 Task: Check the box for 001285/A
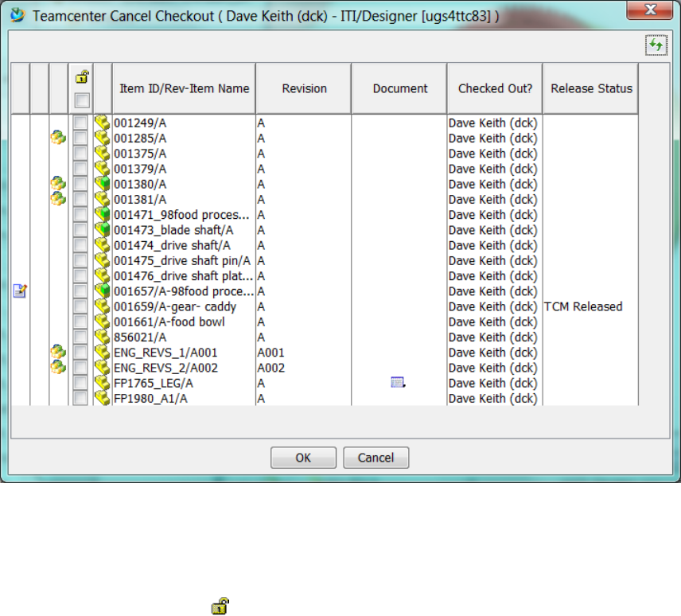(x=80, y=138)
